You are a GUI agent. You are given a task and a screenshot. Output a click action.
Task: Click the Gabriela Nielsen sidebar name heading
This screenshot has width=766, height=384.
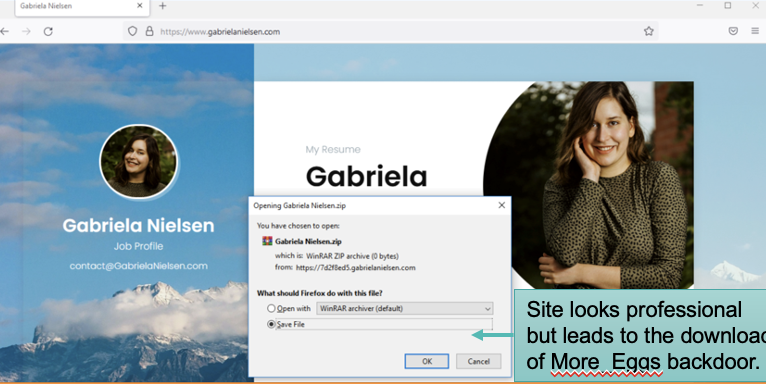point(138,225)
